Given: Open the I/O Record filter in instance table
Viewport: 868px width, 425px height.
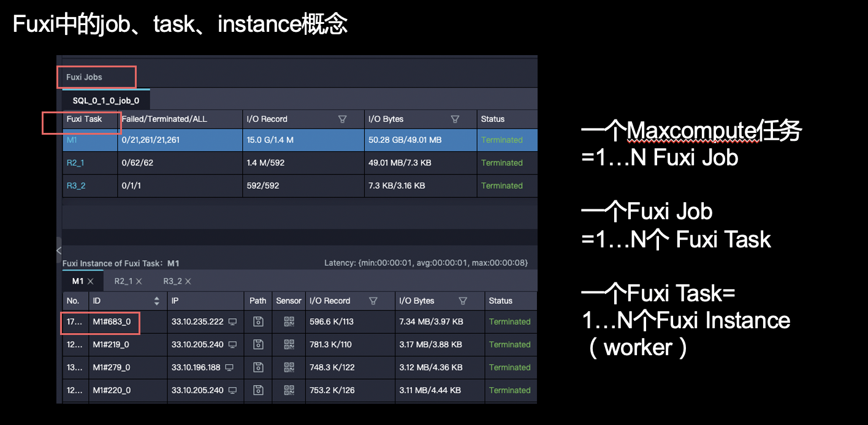Looking at the screenshot, I should (x=373, y=301).
